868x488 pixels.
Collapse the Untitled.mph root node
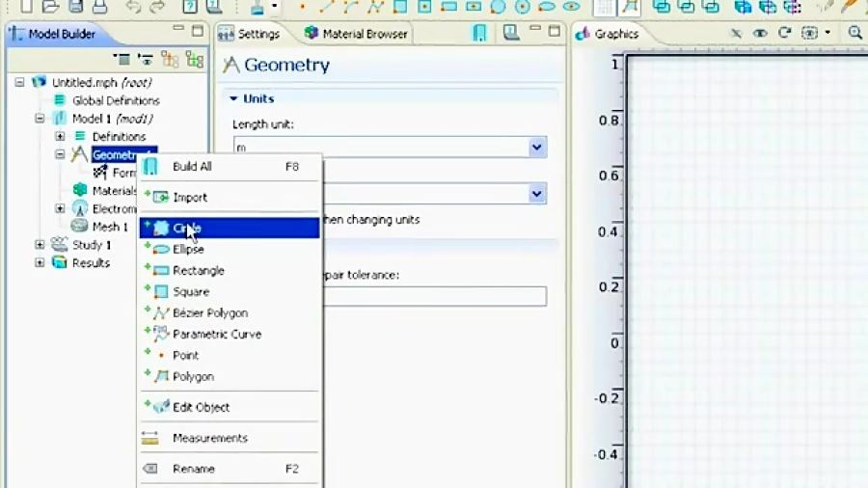point(19,82)
